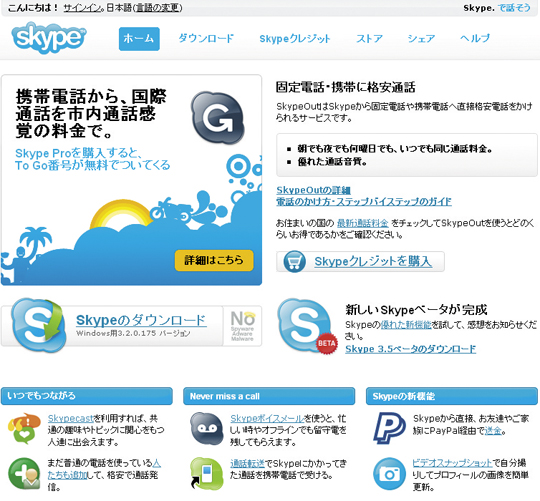Click the No Spyware Adware Malware badge
Image resolution: width=540 pixels, height=501 pixels.
[x=242, y=326]
